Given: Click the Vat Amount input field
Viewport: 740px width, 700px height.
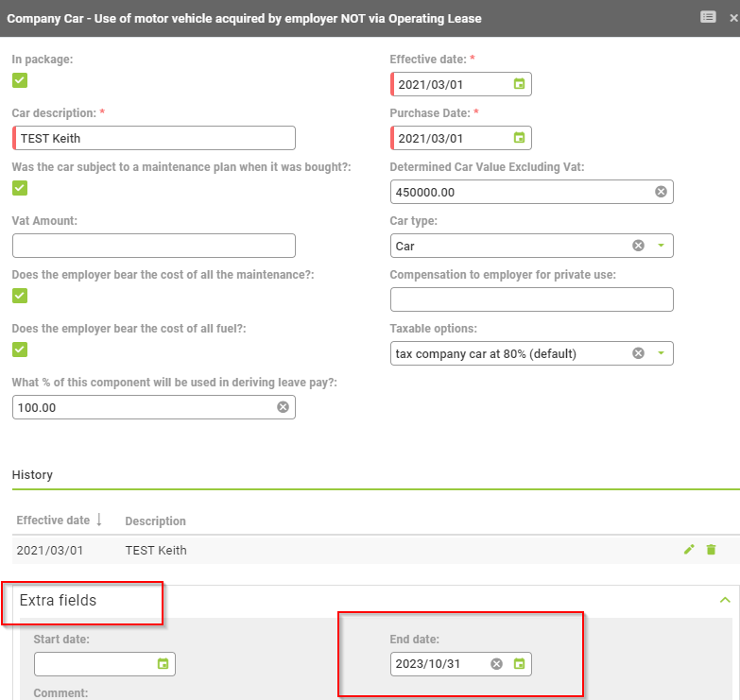Looking at the screenshot, I should [x=153, y=246].
